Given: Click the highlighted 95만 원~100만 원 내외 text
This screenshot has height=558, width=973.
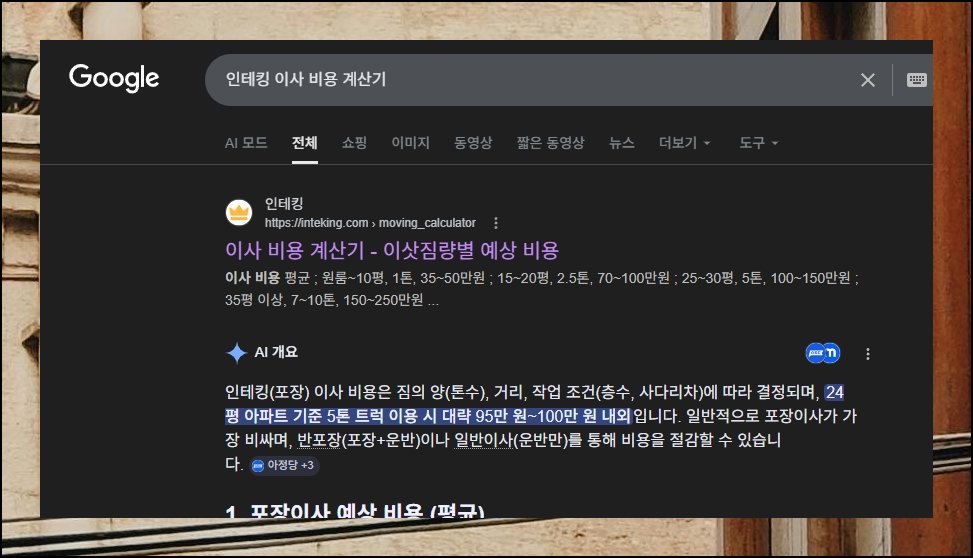Looking at the screenshot, I should pos(554,416).
